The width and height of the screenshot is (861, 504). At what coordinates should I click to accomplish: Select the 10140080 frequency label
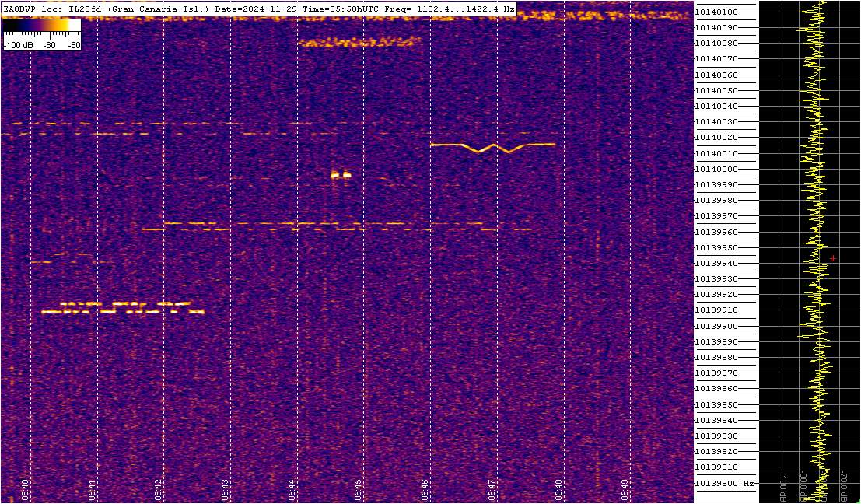point(716,44)
